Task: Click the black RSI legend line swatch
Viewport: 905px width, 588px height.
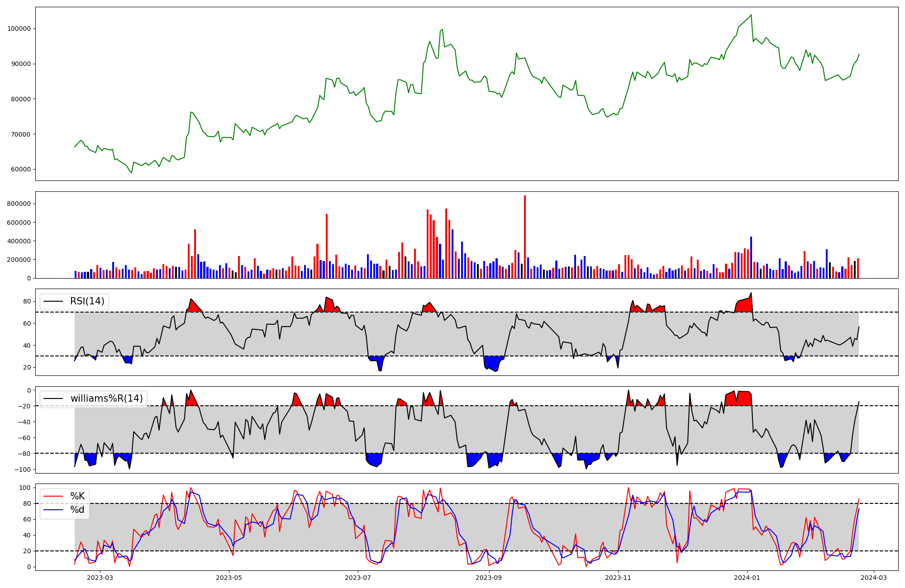Action: pyautogui.click(x=53, y=301)
